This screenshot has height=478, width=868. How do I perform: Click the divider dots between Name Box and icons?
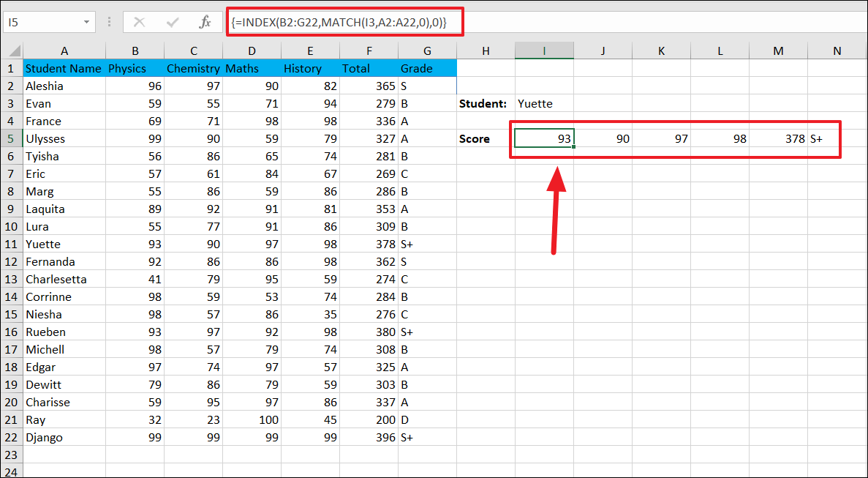108,21
